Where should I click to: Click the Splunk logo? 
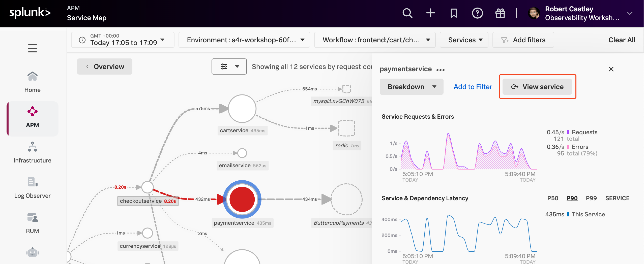[30, 13]
